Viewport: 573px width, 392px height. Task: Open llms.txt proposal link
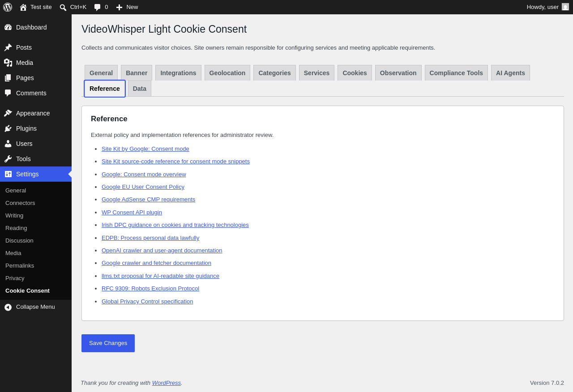(160, 276)
